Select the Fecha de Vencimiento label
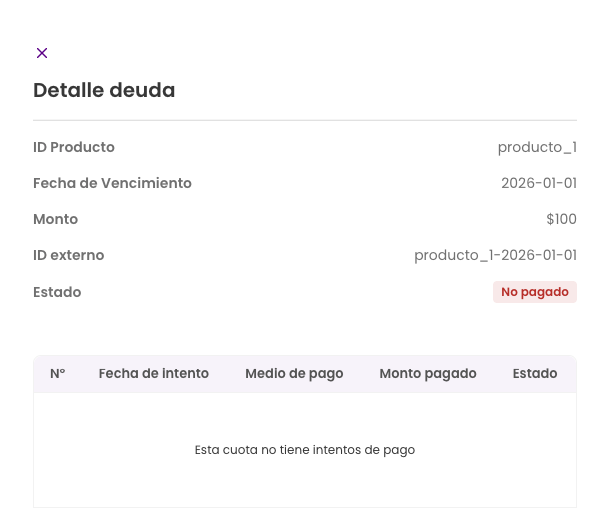This screenshot has width=607, height=519. (x=112, y=183)
